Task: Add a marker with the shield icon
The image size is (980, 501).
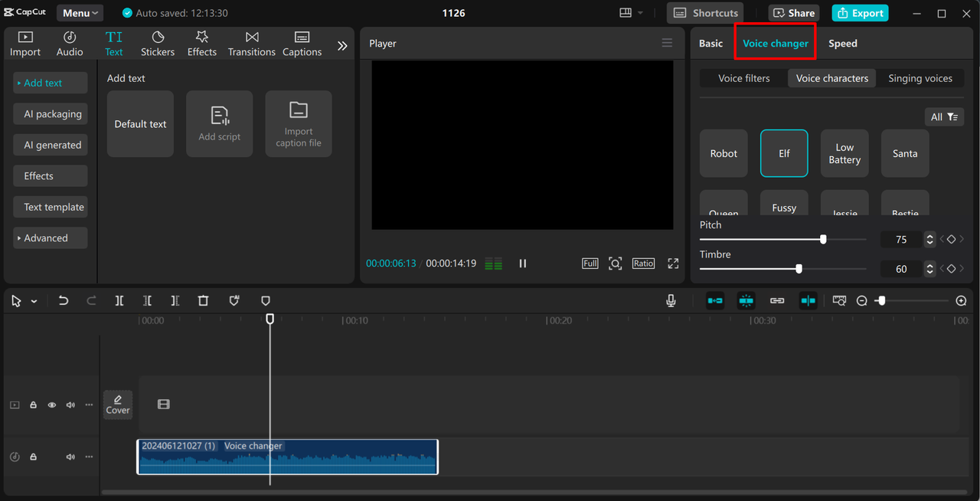Action: coord(266,301)
